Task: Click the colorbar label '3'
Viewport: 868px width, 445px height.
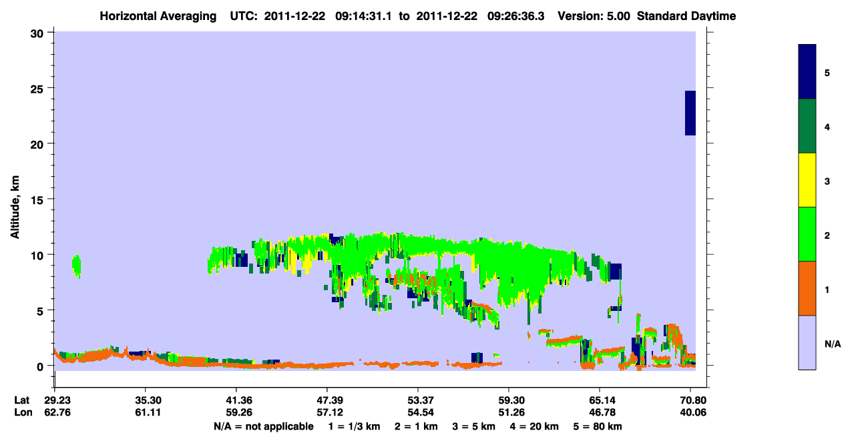Action: (x=827, y=181)
